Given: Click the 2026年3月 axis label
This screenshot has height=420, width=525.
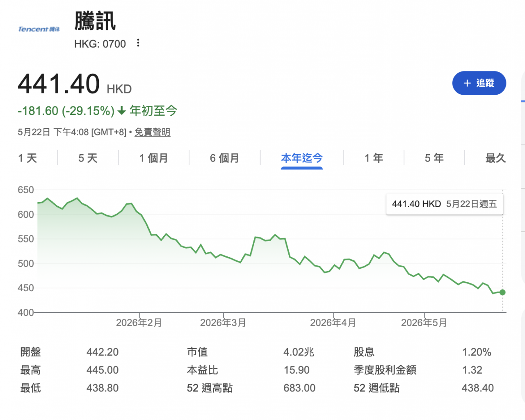Looking at the screenshot, I should (x=223, y=323).
